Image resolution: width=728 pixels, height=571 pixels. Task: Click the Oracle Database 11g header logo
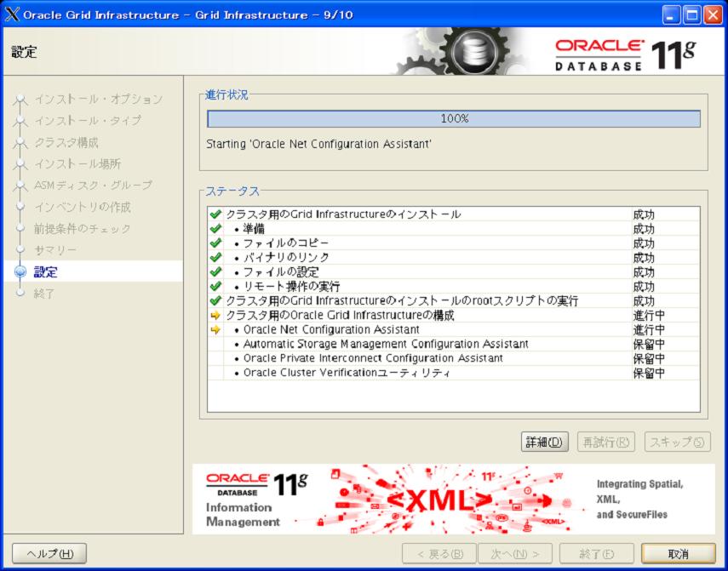(x=626, y=55)
